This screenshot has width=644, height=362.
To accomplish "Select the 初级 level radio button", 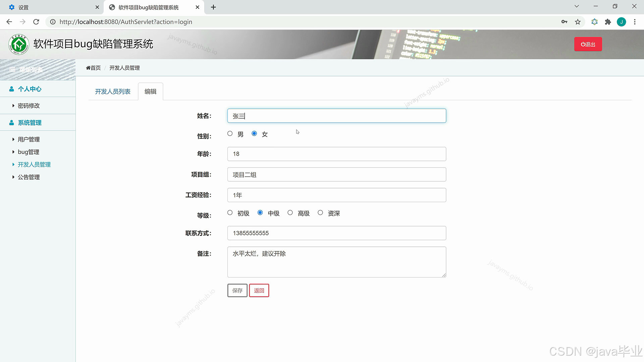I will [x=230, y=213].
